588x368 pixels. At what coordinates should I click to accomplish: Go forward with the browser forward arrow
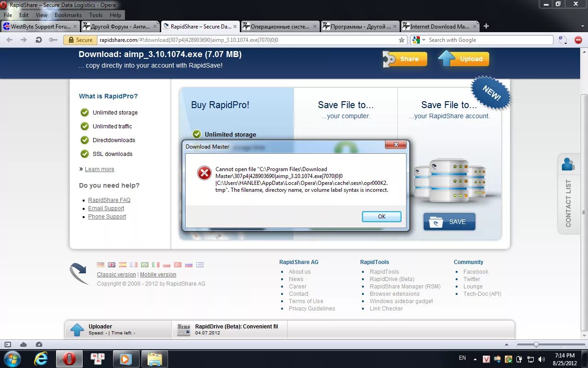pyautogui.click(x=23, y=40)
